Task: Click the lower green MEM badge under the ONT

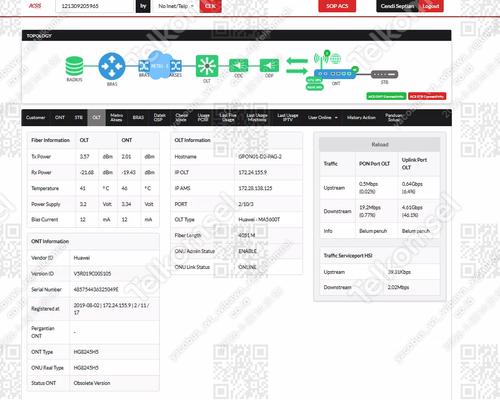Action: (314, 87)
